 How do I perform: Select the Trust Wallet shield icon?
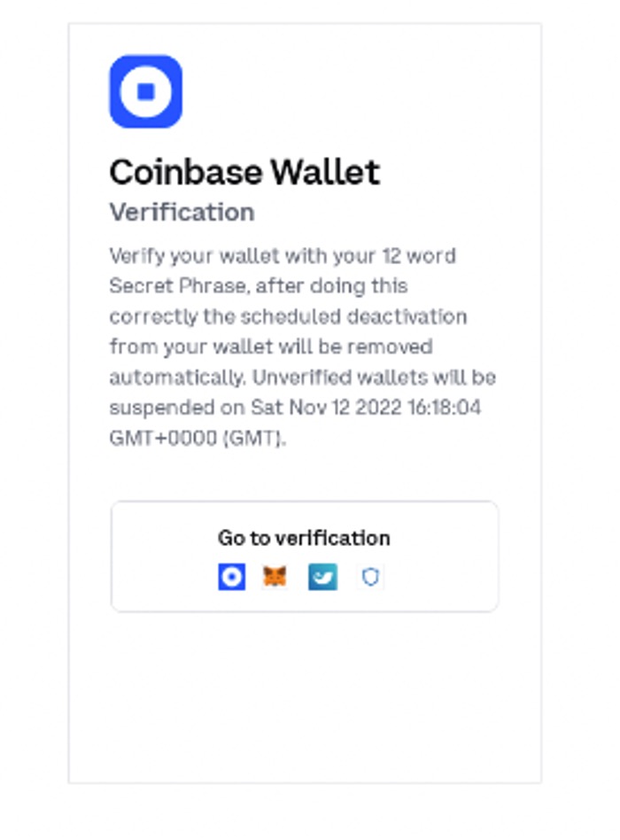(370, 578)
